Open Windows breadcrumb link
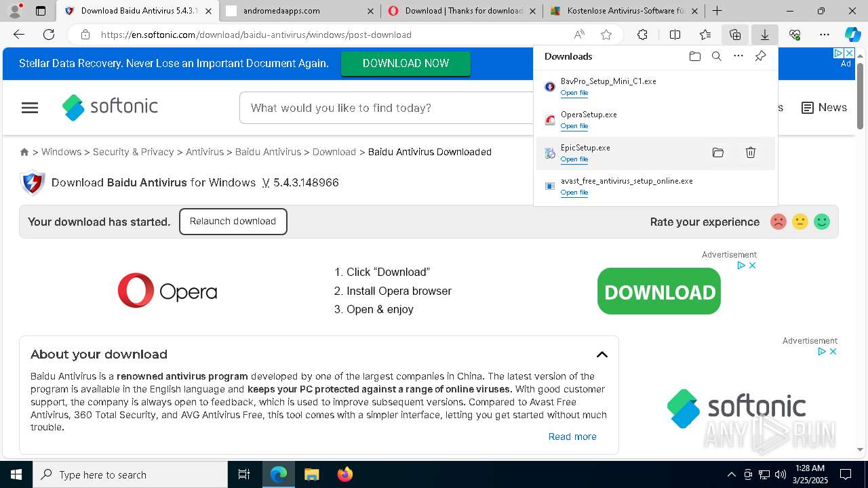868x488 pixels. click(x=61, y=152)
